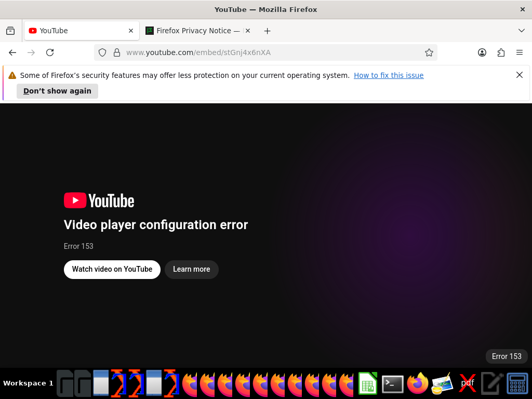
Task: Launch the spreadsheet app from taskbar
Action: (367, 383)
